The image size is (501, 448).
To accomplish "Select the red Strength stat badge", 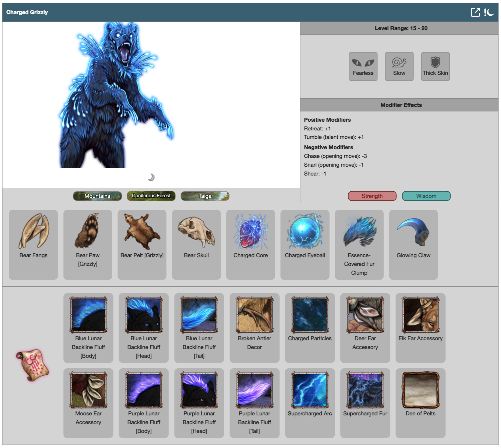I will pos(372,196).
